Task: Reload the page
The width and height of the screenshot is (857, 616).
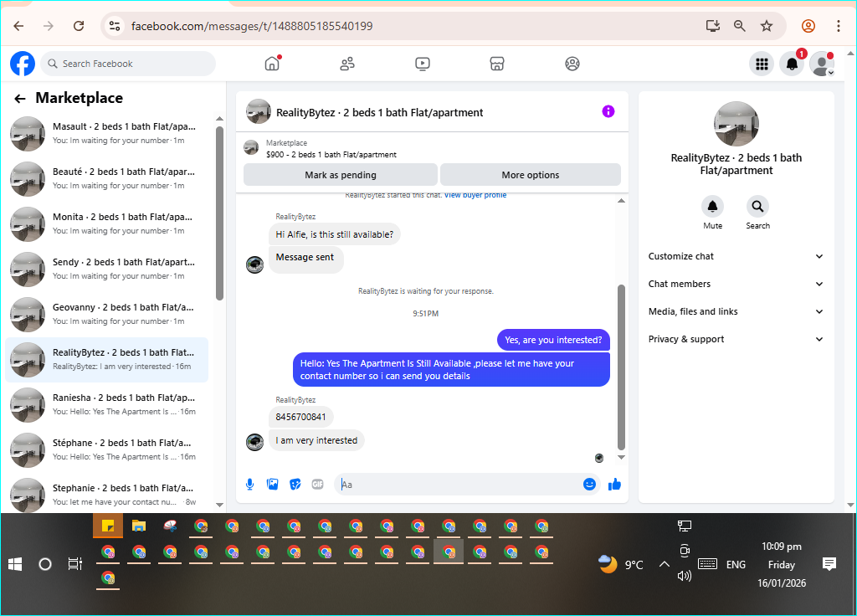Action: point(79,26)
